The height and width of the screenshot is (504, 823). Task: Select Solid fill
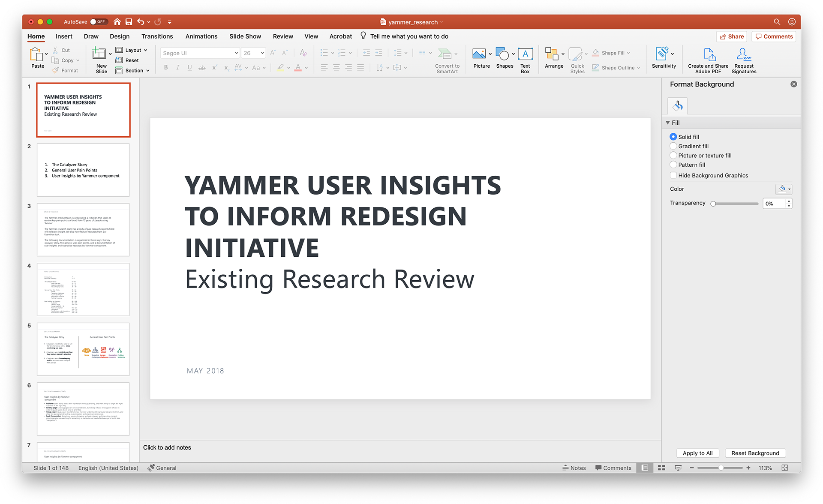pyautogui.click(x=673, y=137)
